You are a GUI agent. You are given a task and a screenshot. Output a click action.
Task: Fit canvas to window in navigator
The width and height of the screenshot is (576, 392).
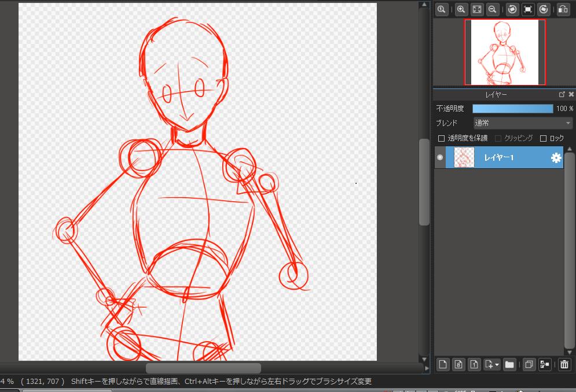click(477, 9)
